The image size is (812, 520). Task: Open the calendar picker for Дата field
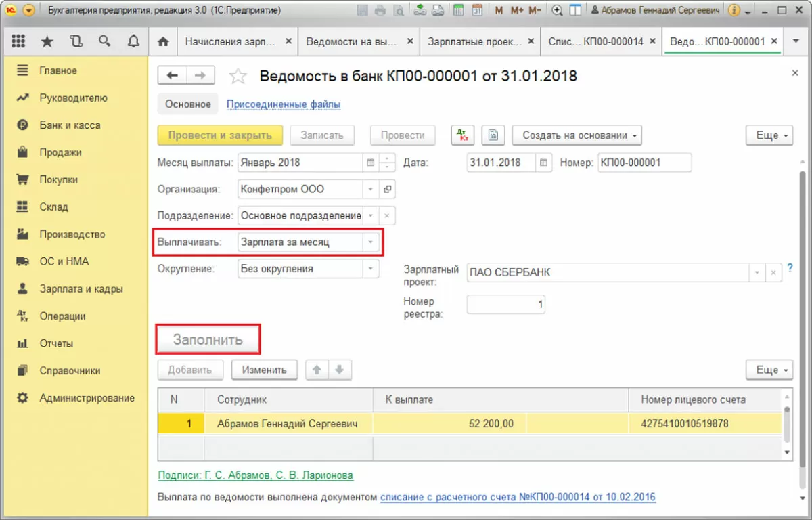(x=544, y=162)
